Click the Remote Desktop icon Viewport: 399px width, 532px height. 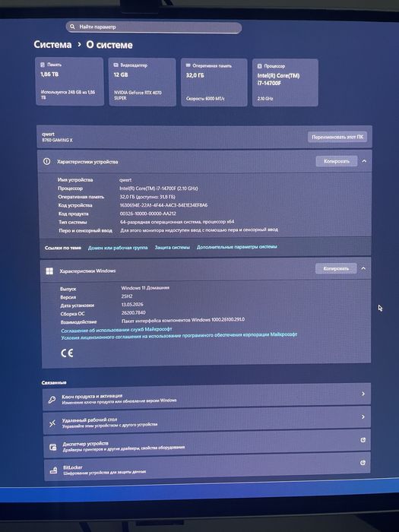pos(52,423)
